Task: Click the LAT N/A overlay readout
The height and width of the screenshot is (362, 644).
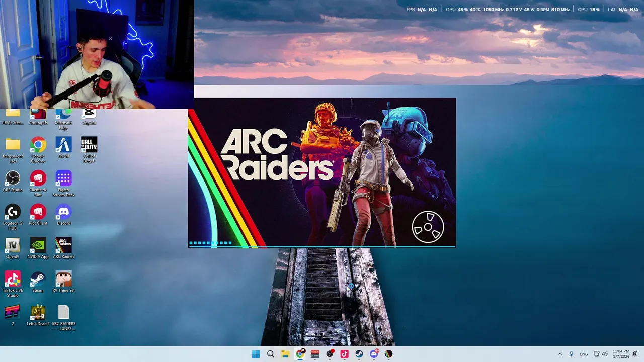Action: click(x=623, y=10)
